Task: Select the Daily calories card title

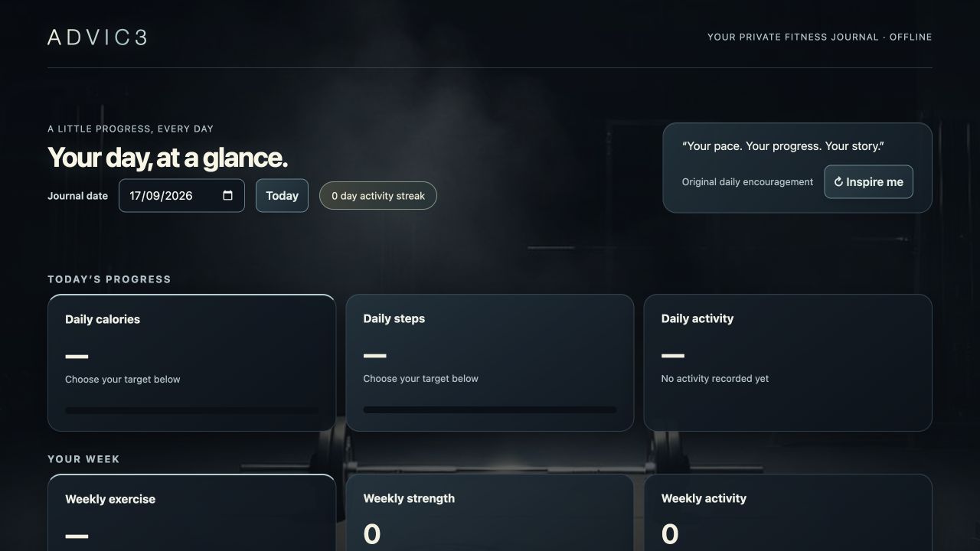Action: coord(103,319)
